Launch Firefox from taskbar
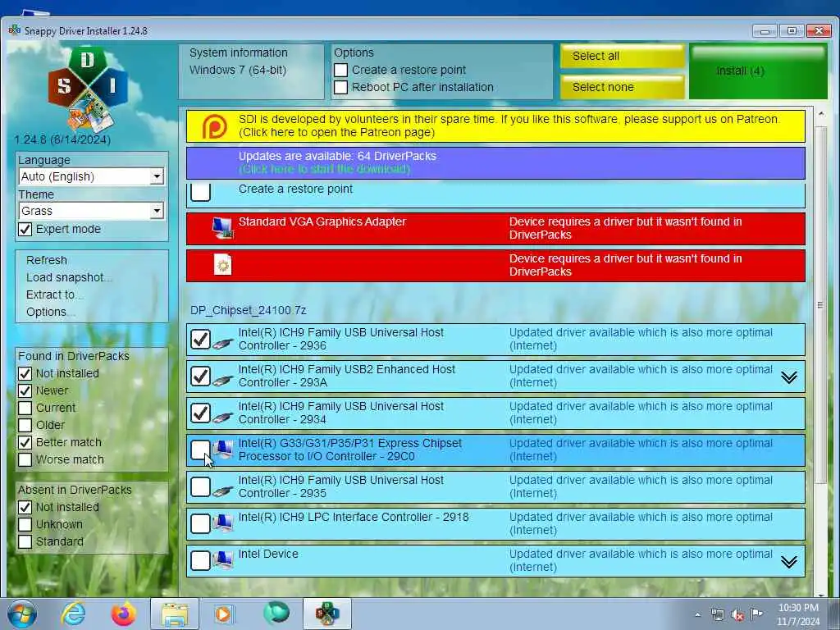Viewport: 840px width, 630px height. [123, 614]
